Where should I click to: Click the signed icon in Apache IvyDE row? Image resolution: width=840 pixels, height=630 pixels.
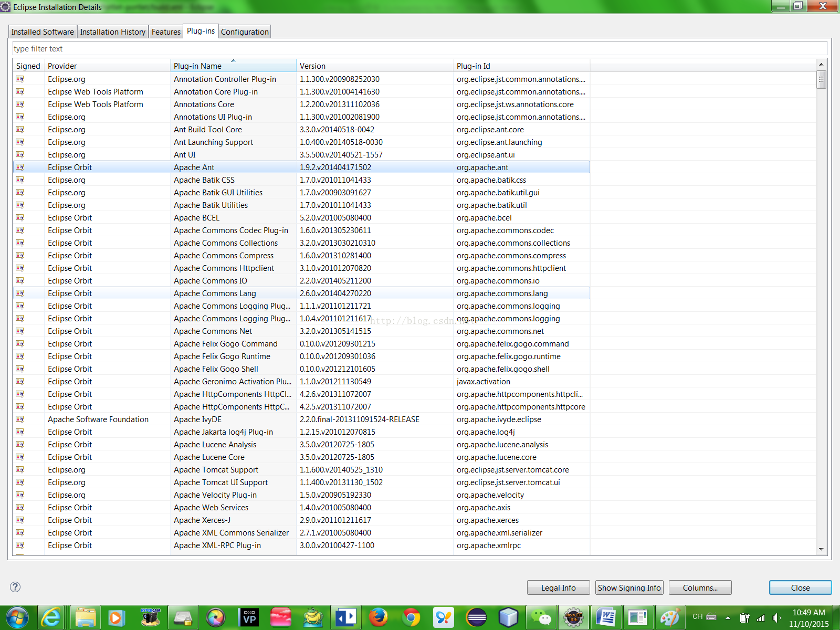[20, 419]
